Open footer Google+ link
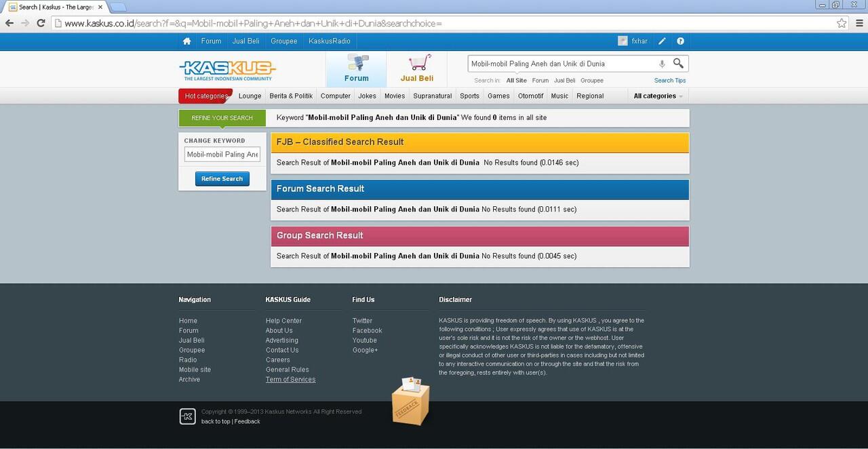Screen dimensions: 868x449 point(366,350)
